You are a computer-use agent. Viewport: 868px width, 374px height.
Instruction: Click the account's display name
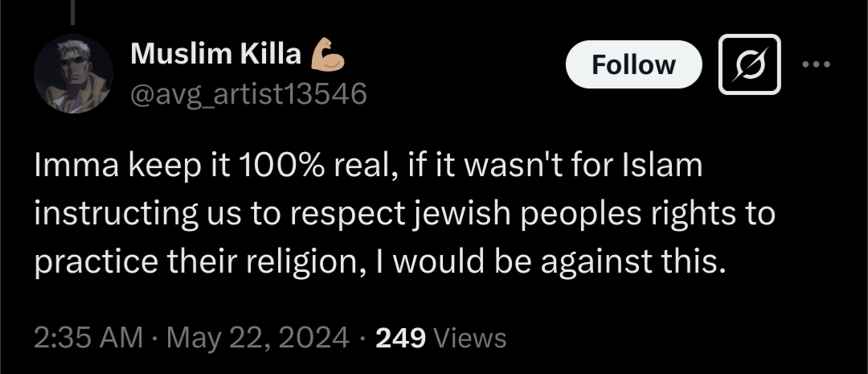(215, 54)
